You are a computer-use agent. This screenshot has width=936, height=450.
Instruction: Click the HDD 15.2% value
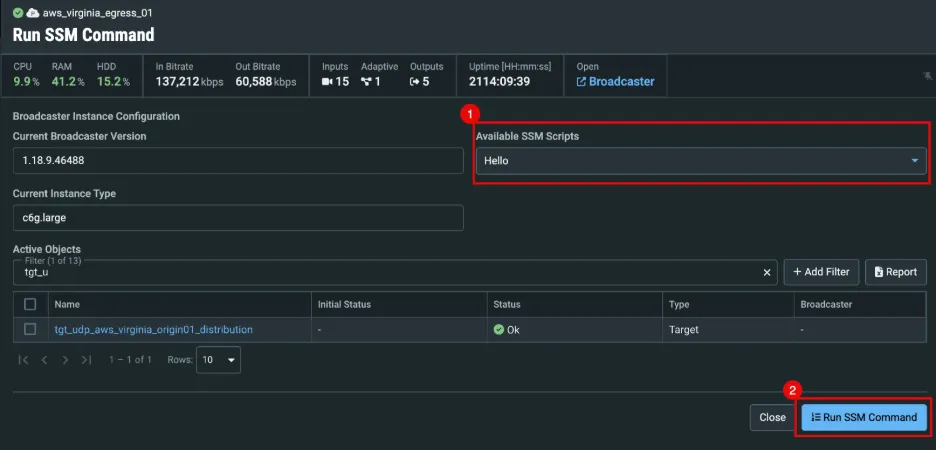113,82
